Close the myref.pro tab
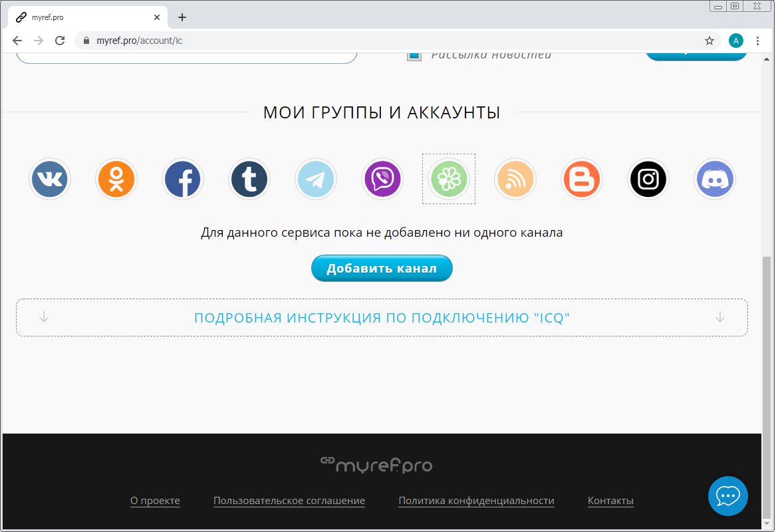Image resolution: width=776 pixels, height=532 pixels. click(157, 17)
